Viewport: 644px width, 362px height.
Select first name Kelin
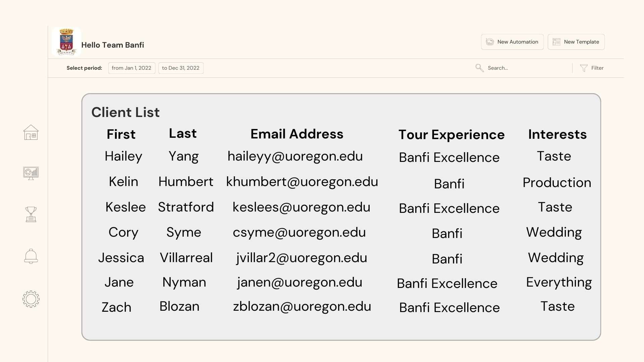123,181
